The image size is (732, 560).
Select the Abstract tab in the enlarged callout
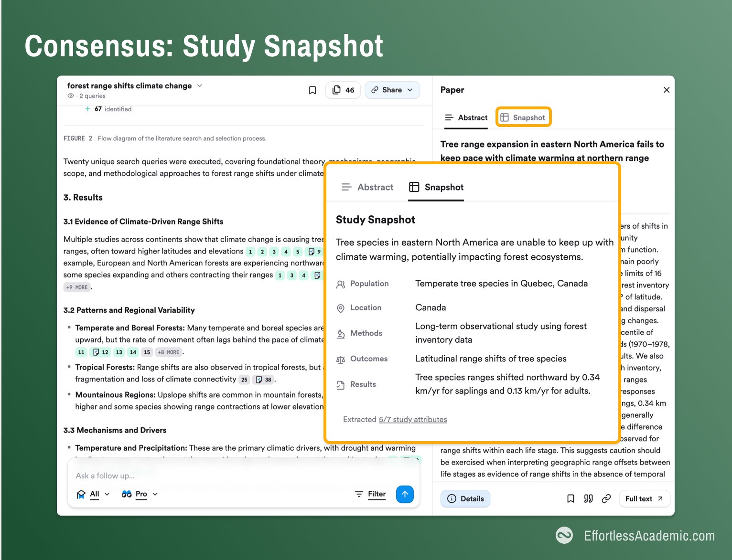(367, 187)
